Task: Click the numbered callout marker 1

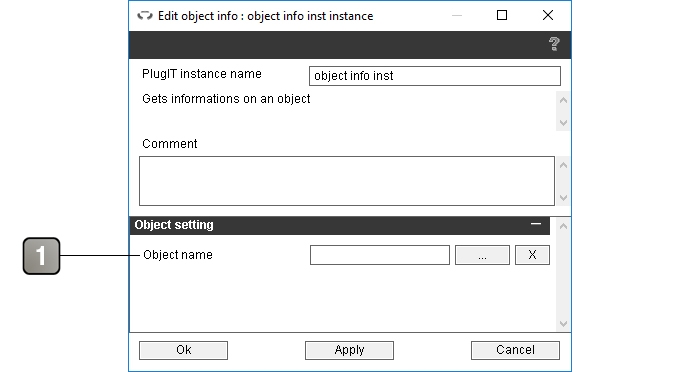Action: pyautogui.click(x=42, y=256)
